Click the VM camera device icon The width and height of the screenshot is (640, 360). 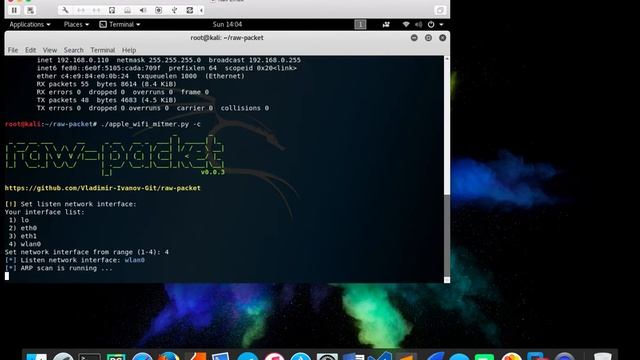159,10
